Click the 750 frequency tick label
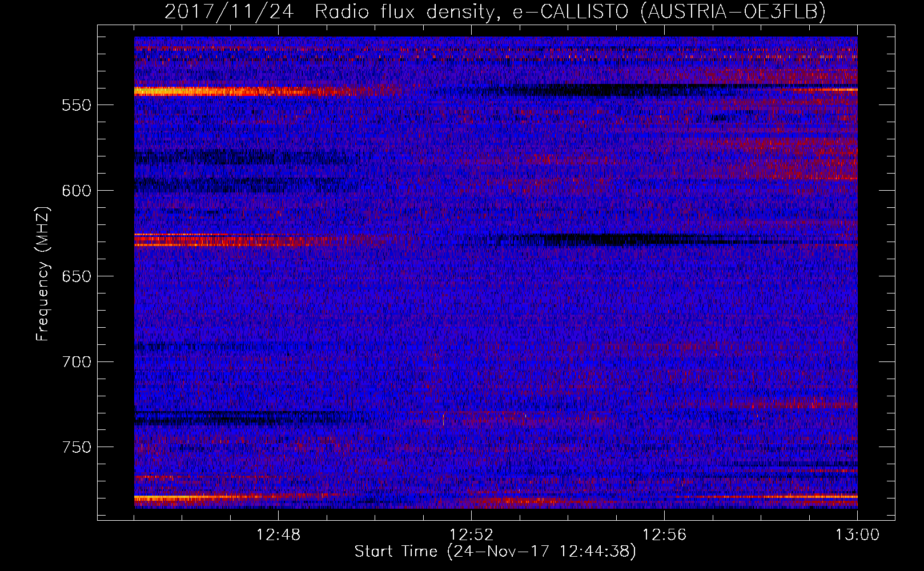 point(77,447)
